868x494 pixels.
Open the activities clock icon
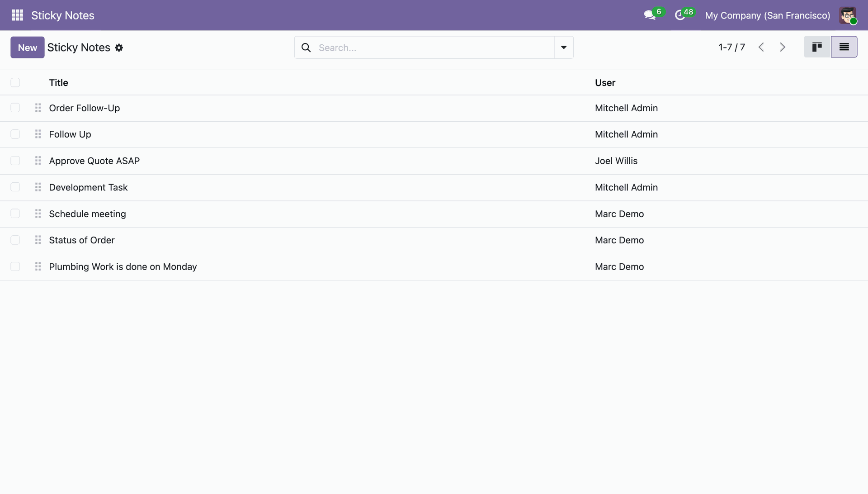coord(680,15)
